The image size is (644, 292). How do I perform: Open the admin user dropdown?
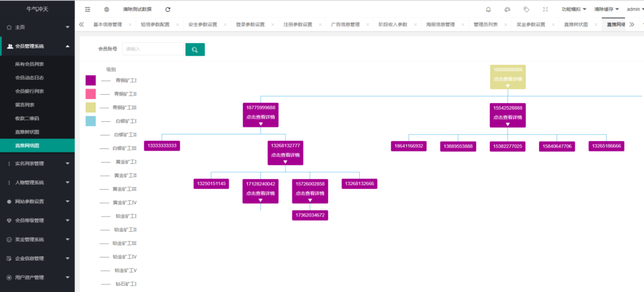click(x=631, y=9)
